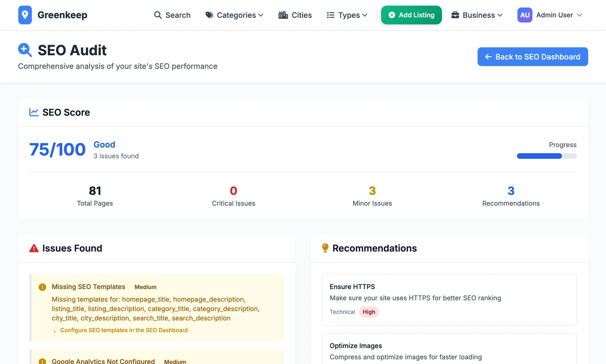Viewport: 606px width, 364px height.
Task: Click the Missing SEO Templates heading
Action: tap(89, 287)
